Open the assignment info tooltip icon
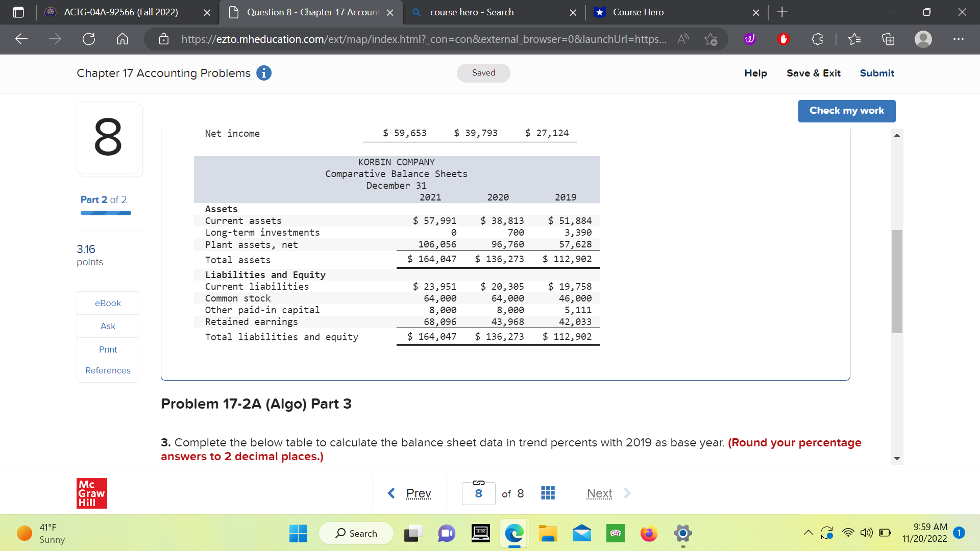Viewport: 980px width, 551px height. click(263, 73)
